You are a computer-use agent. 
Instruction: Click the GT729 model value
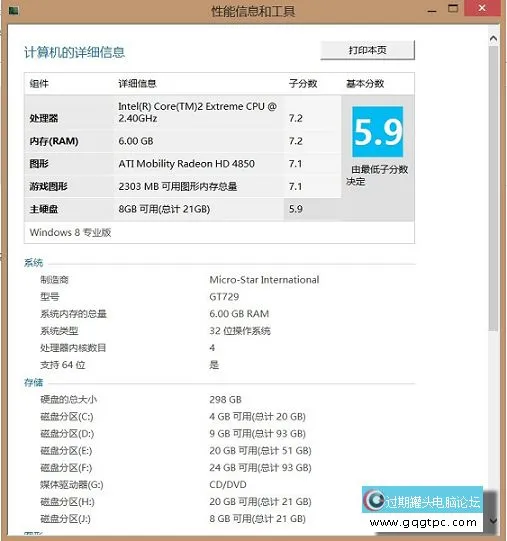tap(224, 297)
